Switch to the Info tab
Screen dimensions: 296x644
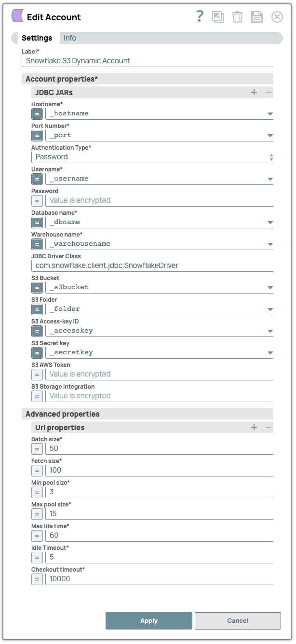tap(70, 38)
